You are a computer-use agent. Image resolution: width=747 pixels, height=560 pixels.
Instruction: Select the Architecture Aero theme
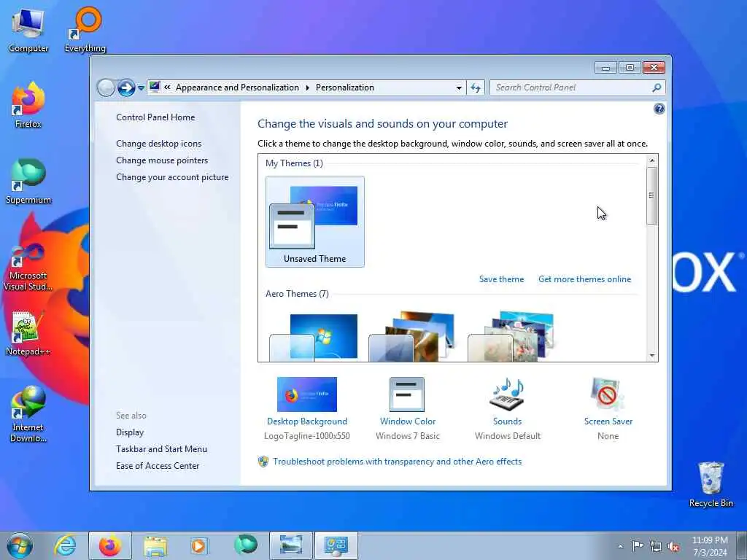[x=411, y=337]
